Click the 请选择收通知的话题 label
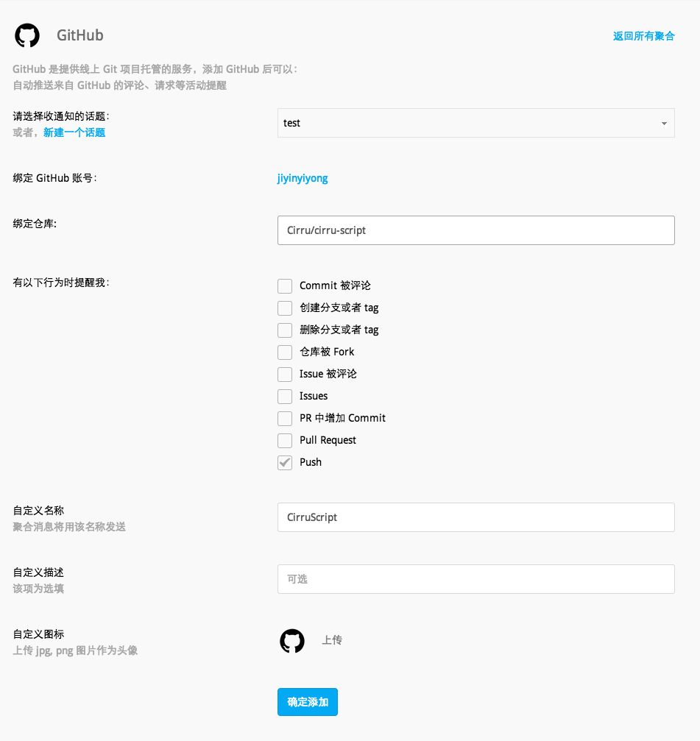This screenshot has width=700, height=741. pyautogui.click(x=61, y=116)
